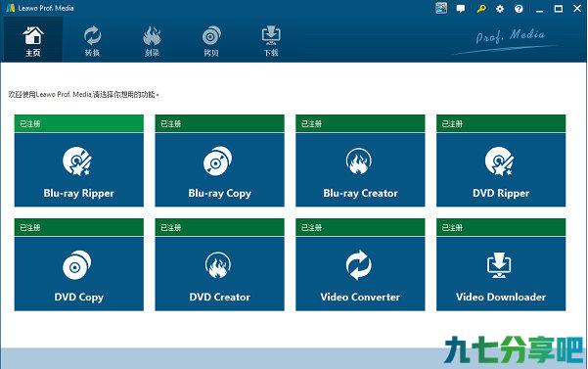
Task: Launch DVD Copy disc icon
Action: pos(77,265)
